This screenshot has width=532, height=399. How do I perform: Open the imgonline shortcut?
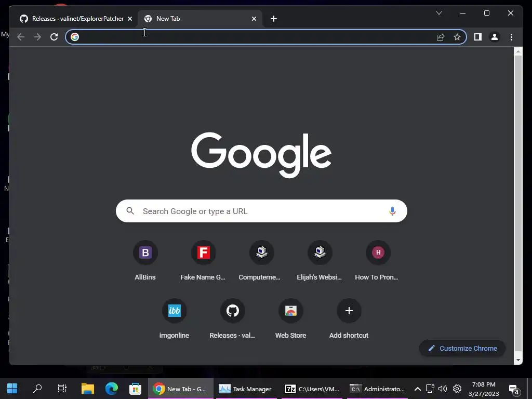tap(174, 319)
